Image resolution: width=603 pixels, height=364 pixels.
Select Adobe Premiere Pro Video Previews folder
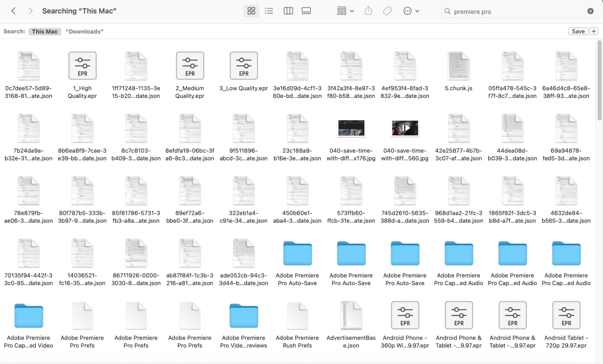(244, 315)
